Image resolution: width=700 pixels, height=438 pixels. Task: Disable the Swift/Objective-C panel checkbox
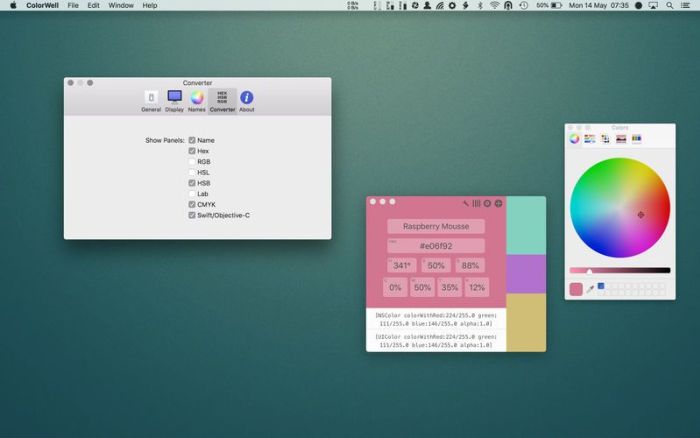pos(192,215)
